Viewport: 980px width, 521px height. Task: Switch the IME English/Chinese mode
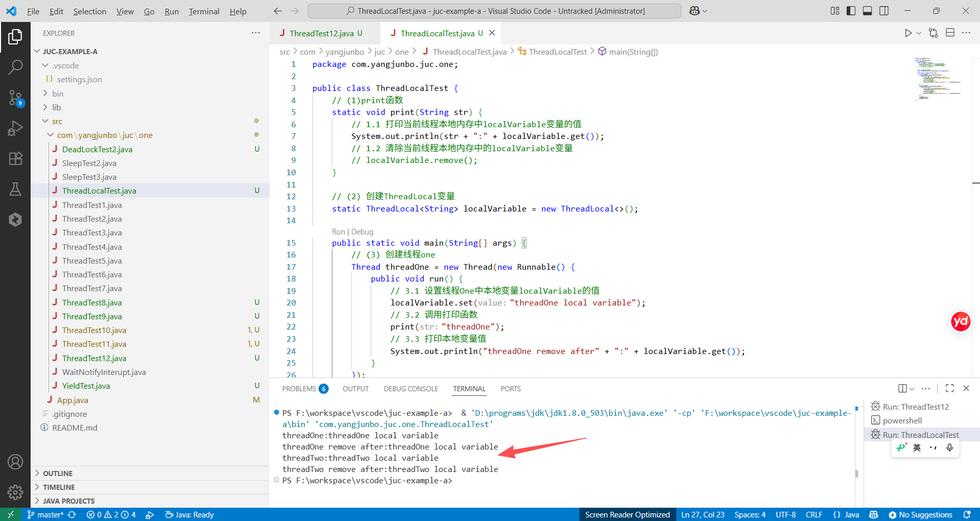(x=917, y=448)
